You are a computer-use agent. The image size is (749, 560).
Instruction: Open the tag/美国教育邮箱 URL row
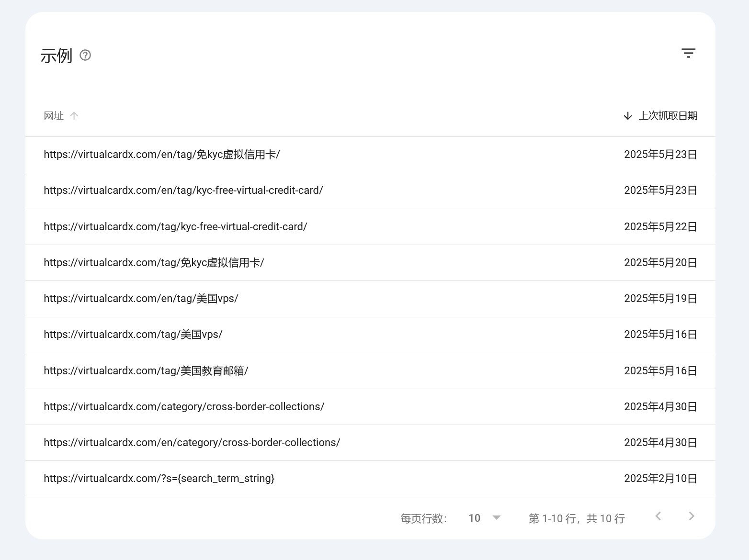pyautogui.click(x=370, y=371)
